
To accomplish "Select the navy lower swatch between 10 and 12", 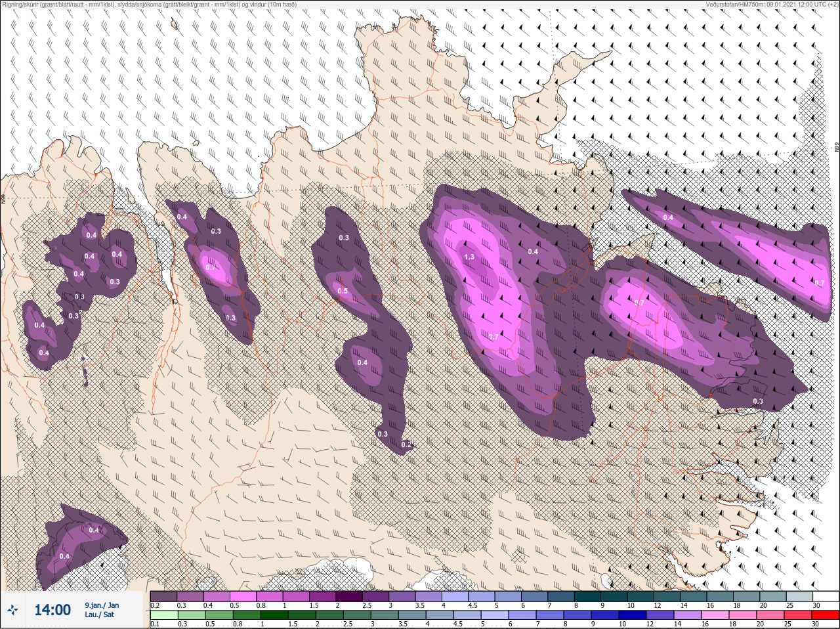I will pos(634,615).
